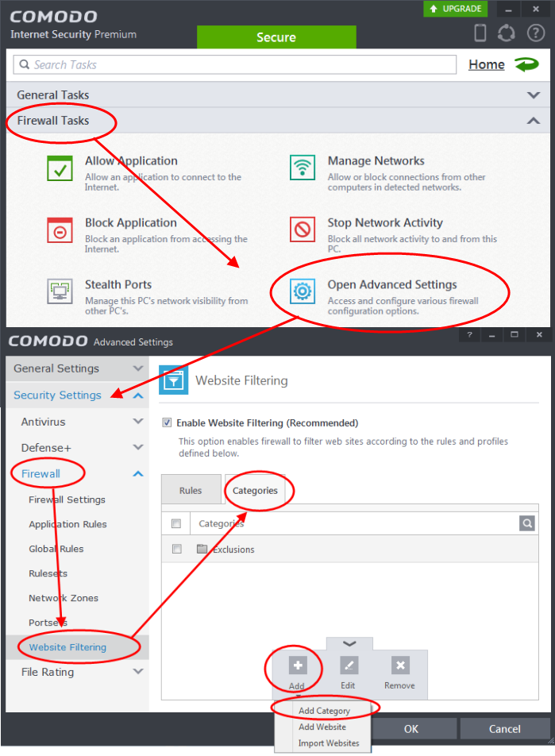Expand the File Rating sidebar section

(138, 672)
